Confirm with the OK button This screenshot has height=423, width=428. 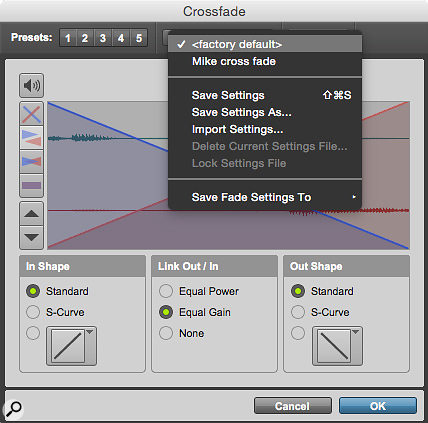click(378, 406)
